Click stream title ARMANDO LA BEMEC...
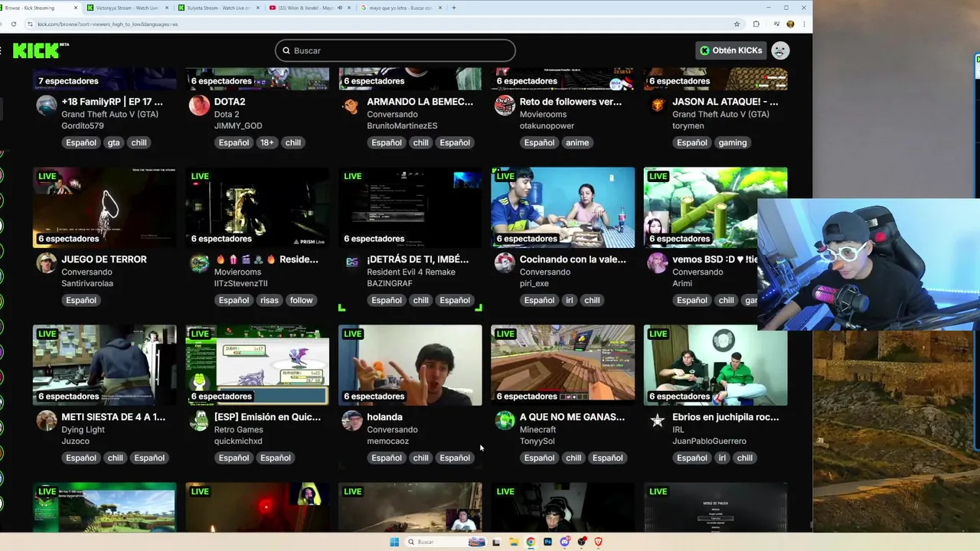 pos(420,102)
